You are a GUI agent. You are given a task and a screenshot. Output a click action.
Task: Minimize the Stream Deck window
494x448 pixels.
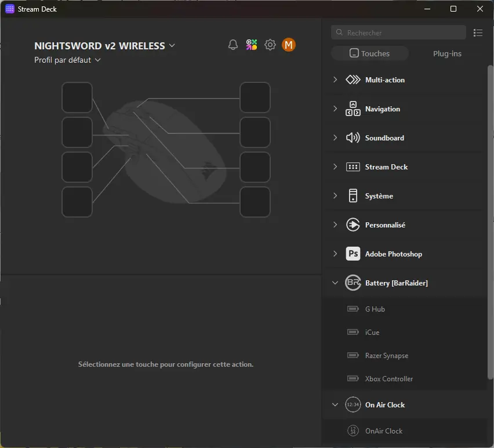(427, 9)
